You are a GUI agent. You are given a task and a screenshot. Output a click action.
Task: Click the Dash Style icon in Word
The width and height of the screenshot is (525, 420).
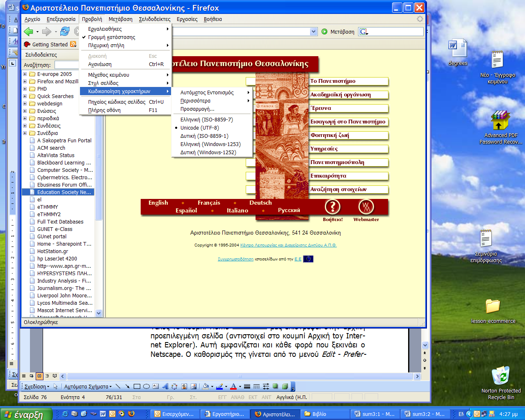(256, 386)
